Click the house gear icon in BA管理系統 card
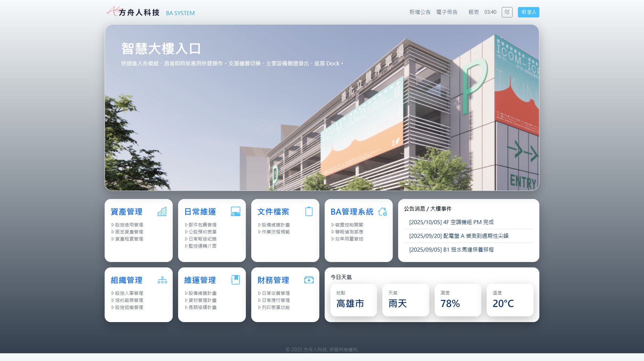This screenshot has width=644, height=361. coord(382,212)
